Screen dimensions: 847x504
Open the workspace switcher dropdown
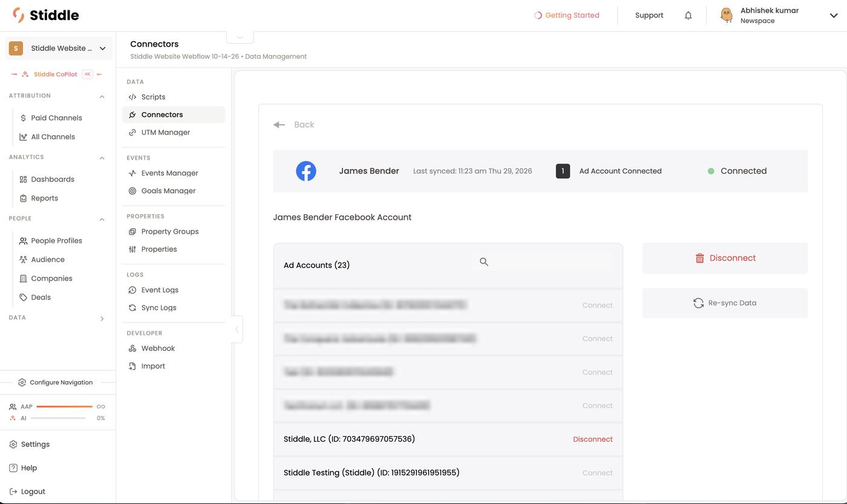[59, 48]
